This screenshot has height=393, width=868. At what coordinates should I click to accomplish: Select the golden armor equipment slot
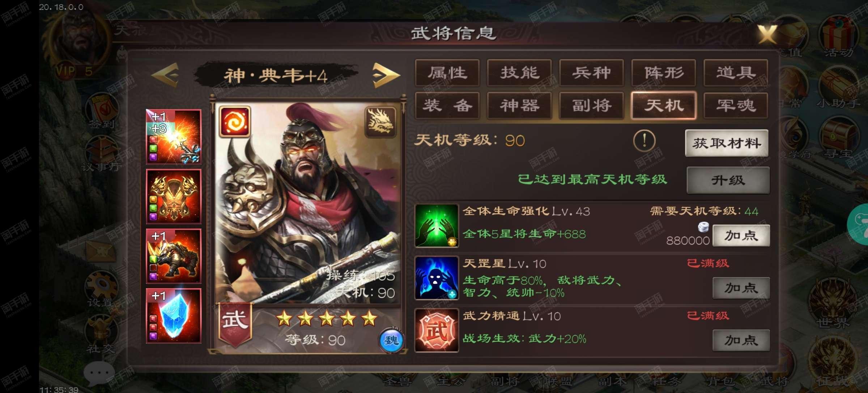point(174,196)
